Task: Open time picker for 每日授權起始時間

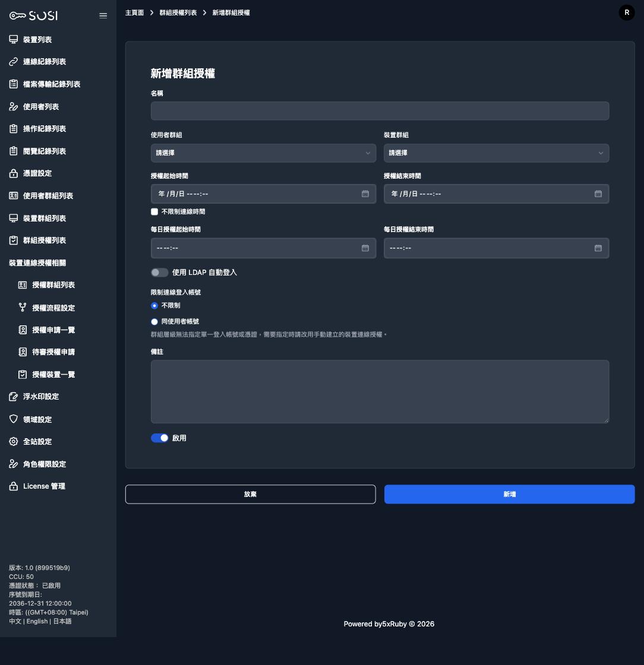Action: point(365,248)
